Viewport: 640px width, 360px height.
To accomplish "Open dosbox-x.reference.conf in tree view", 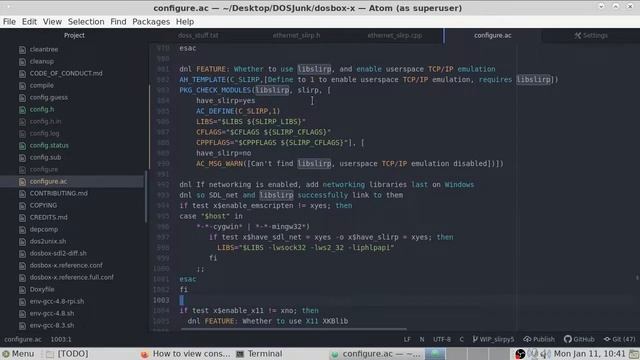I will click(66, 265).
